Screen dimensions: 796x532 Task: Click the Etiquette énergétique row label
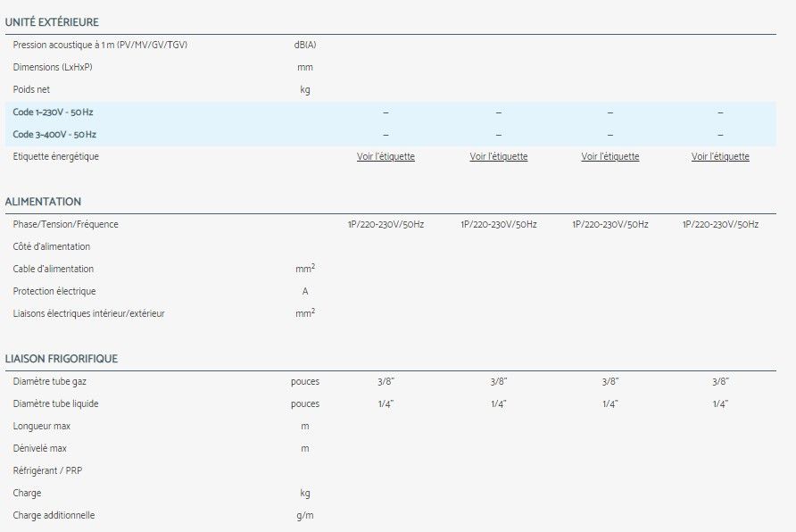pyautogui.click(x=56, y=157)
